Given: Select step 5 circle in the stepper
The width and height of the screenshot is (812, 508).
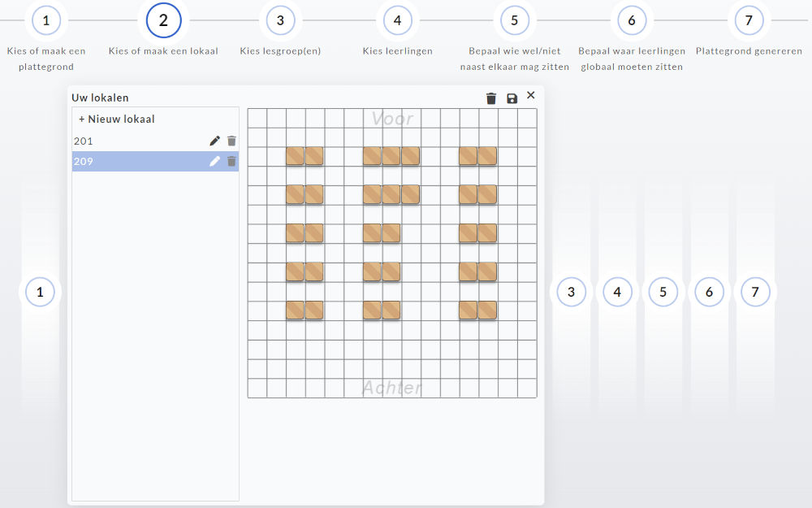Looking at the screenshot, I should (515, 20).
